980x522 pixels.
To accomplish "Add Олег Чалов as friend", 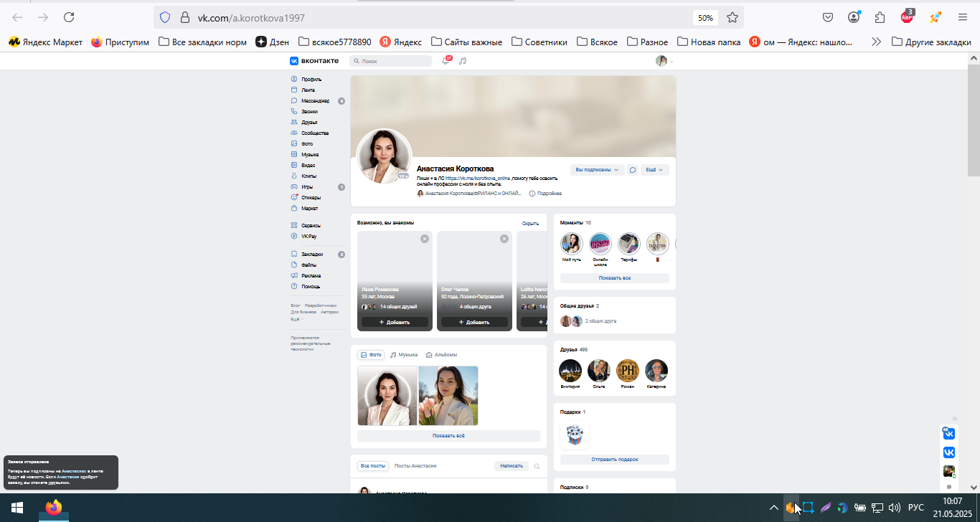I will pos(474,323).
